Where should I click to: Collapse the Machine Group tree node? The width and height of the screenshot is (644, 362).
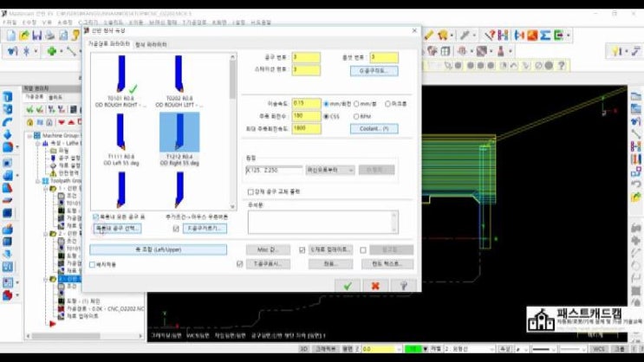[29, 136]
